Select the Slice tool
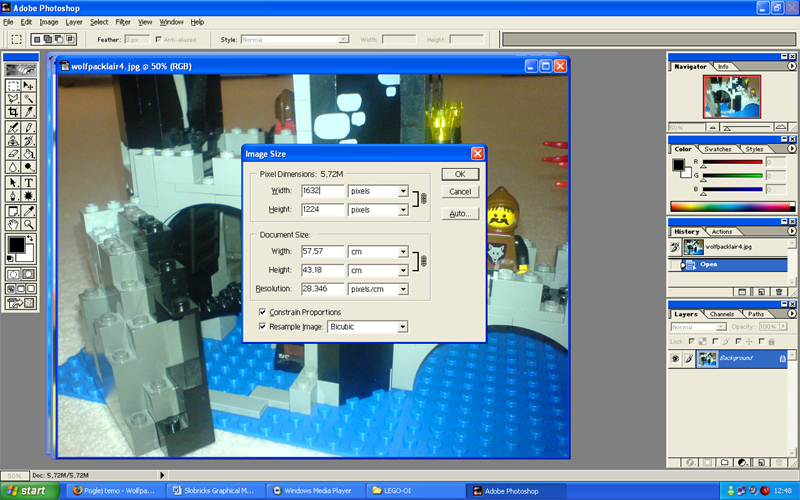This screenshot has height=500, width=800. tap(29, 112)
